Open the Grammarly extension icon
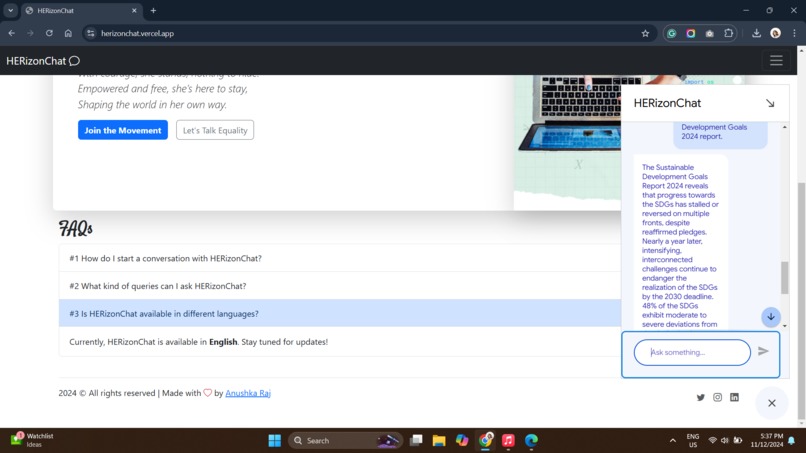Image resolution: width=806 pixels, height=453 pixels. (671, 33)
